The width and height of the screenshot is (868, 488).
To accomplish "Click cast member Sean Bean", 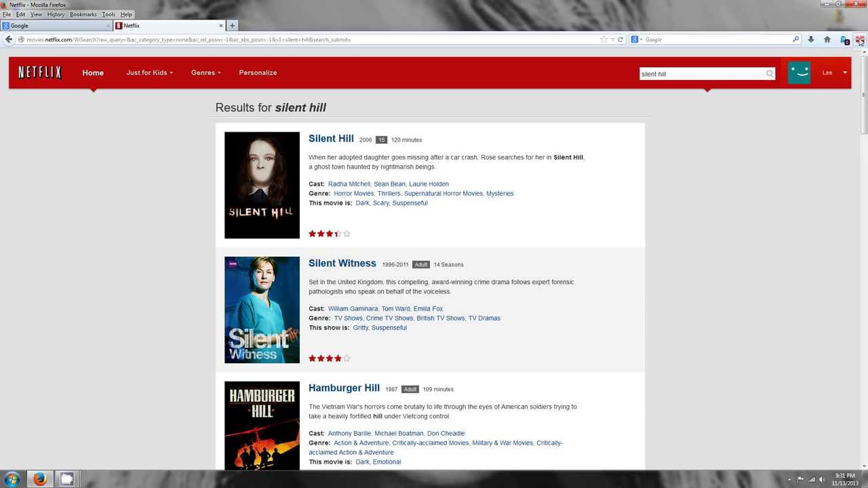I will point(389,184).
